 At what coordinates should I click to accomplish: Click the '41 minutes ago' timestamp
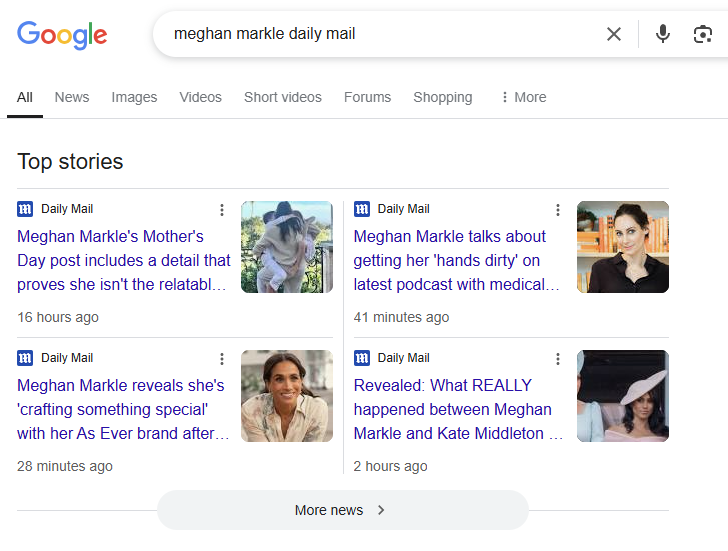tap(402, 318)
